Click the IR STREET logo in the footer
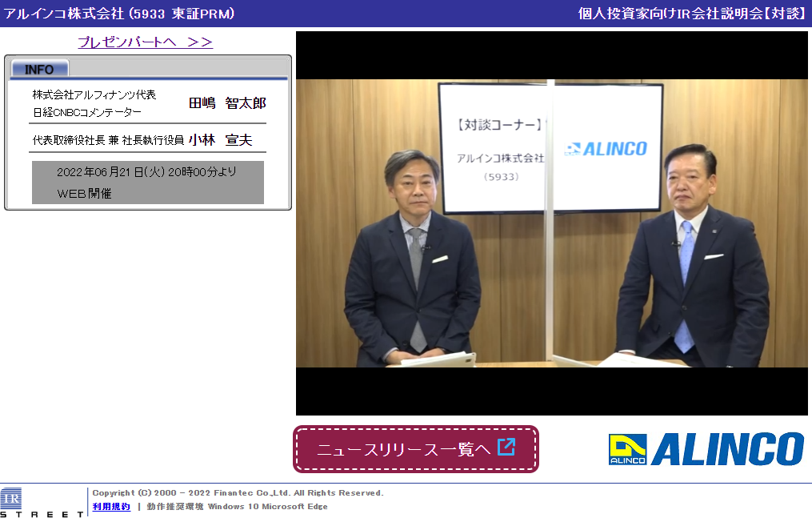Image resolution: width=812 pixels, height=518 pixels. point(42,502)
